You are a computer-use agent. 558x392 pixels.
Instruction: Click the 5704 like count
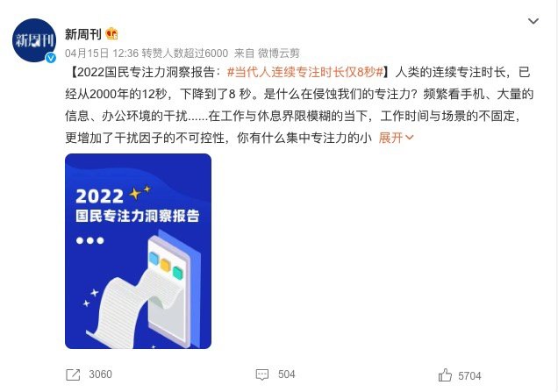(x=469, y=376)
